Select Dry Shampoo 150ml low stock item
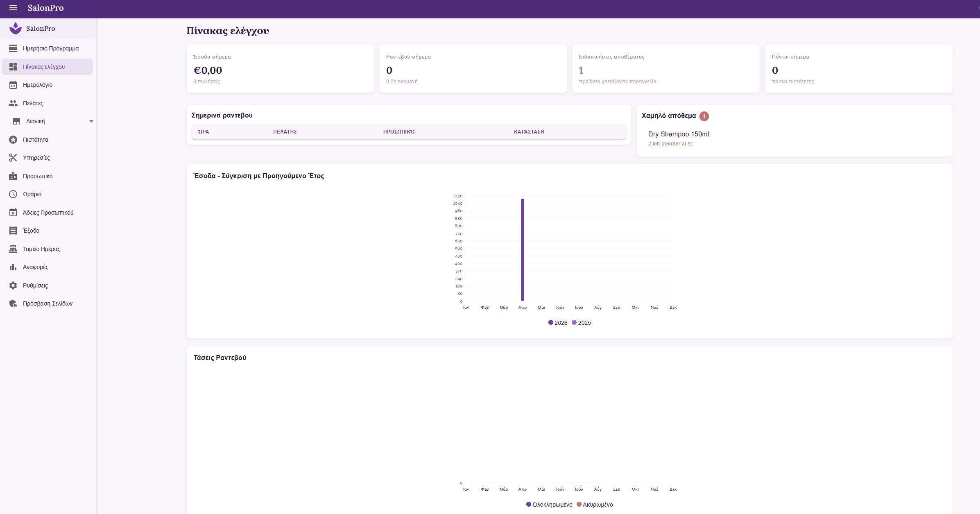Viewport: 980px width, 514px height. pyautogui.click(x=679, y=134)
